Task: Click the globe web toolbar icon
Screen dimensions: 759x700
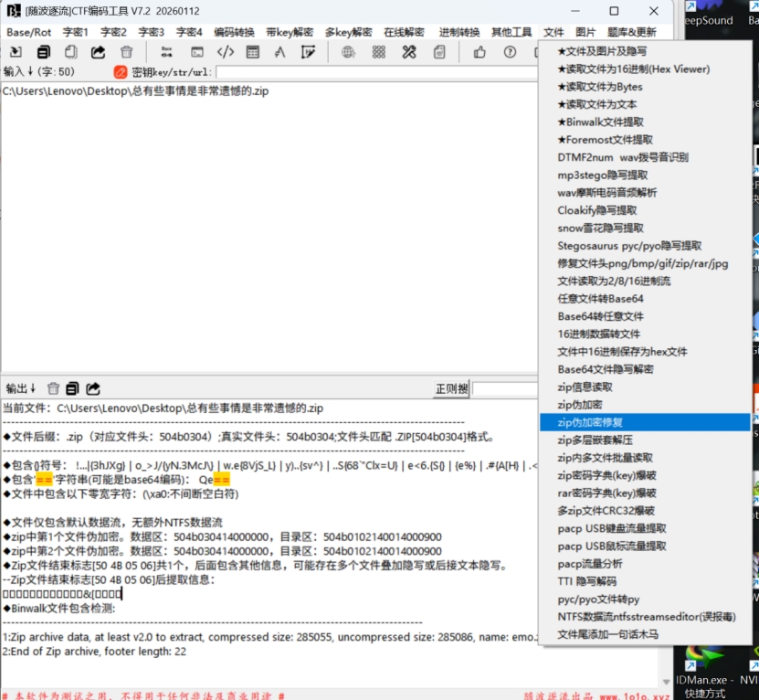Action: [348, 52]
